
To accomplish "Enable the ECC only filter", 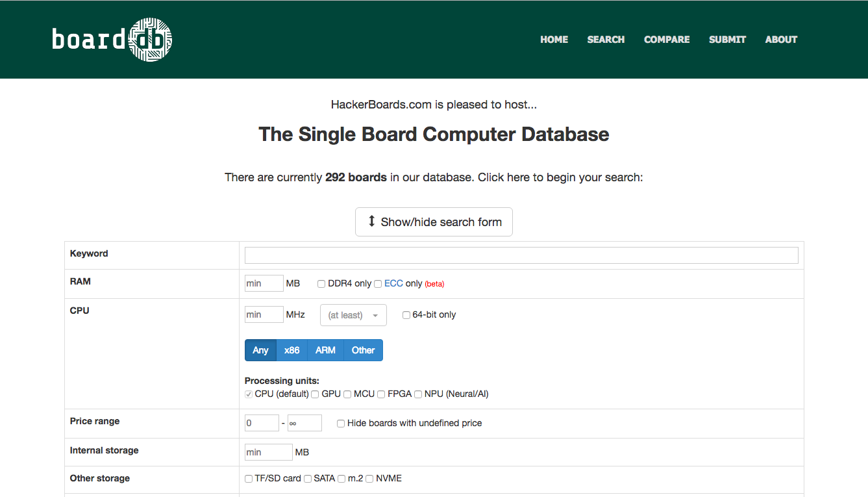I will [x=378, y=283].
